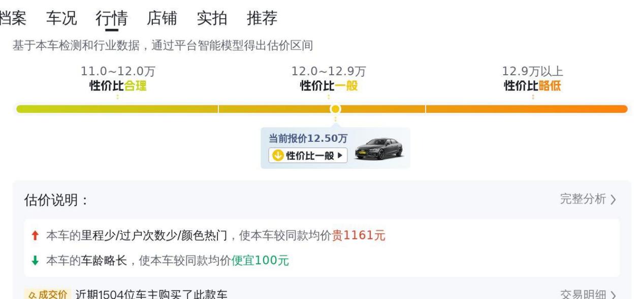Screen dimensions: 644x299
Task: Select the 12.9万以上 性价比略低 range label
Action: (x=532, y=79)
